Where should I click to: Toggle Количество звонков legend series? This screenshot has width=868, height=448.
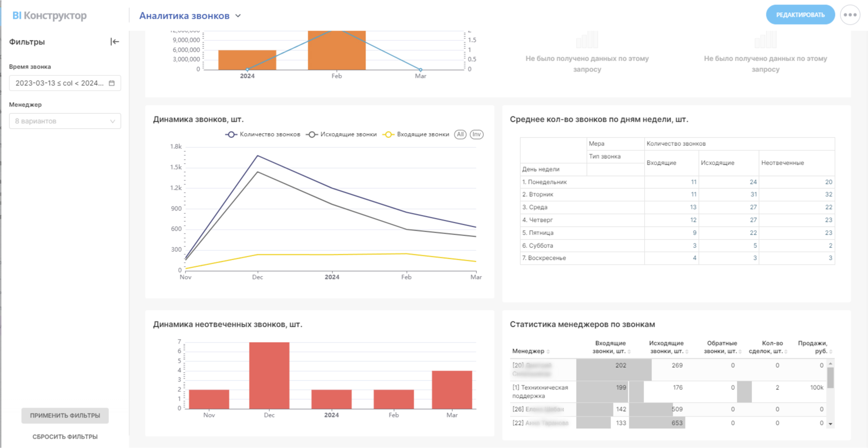tap(263, 135)
